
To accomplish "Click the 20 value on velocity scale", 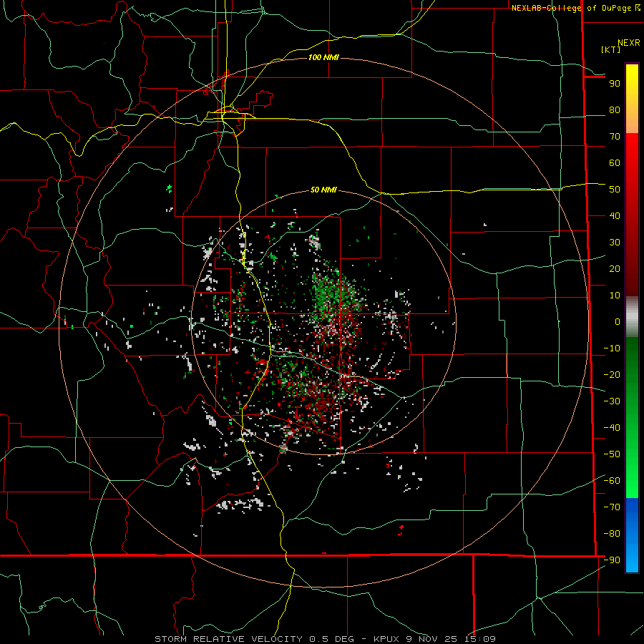I will (x=615, y=269).
